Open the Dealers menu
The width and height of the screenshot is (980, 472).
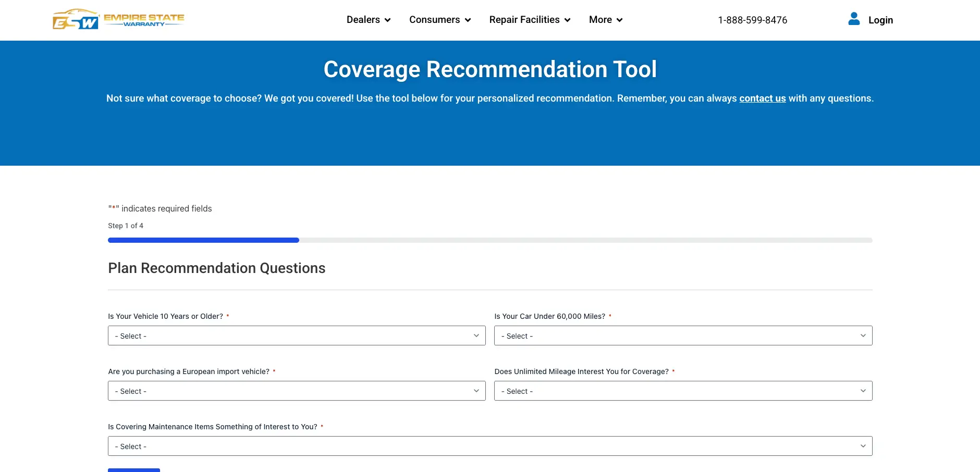(369, 20)
